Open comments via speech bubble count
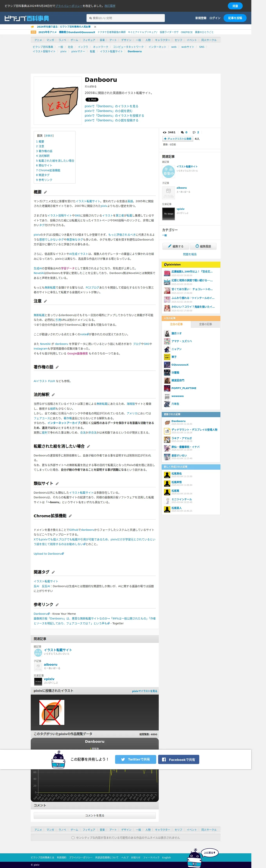266x868 pixels. pos(184,132)
